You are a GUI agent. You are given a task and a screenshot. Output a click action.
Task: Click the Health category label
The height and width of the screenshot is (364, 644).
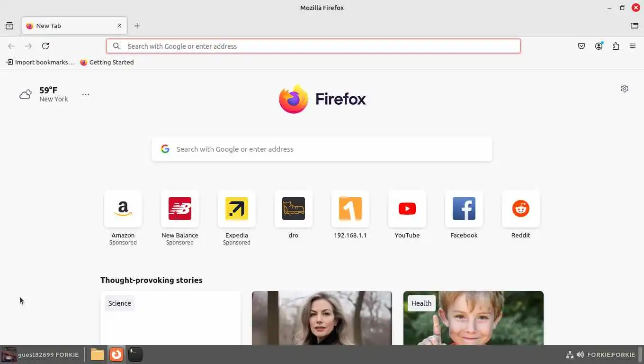point(421,303)
